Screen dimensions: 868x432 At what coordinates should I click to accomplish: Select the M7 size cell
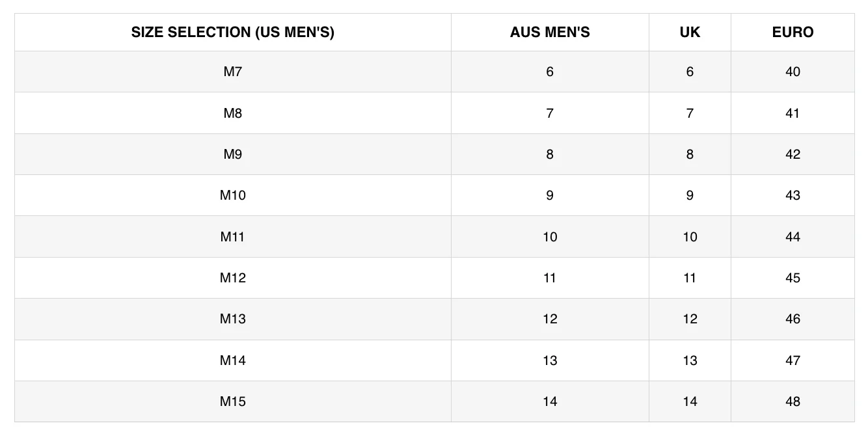(x=232, y=72)
